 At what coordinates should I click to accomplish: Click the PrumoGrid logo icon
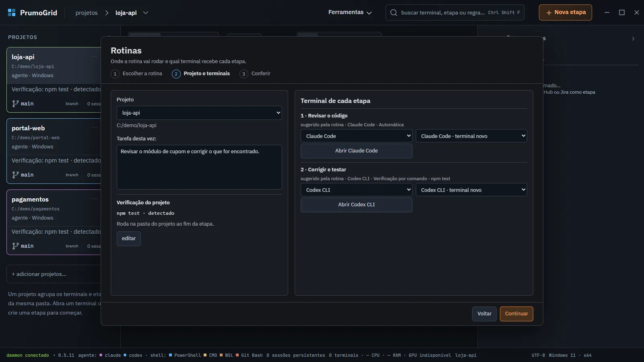[x=12, y=12]
